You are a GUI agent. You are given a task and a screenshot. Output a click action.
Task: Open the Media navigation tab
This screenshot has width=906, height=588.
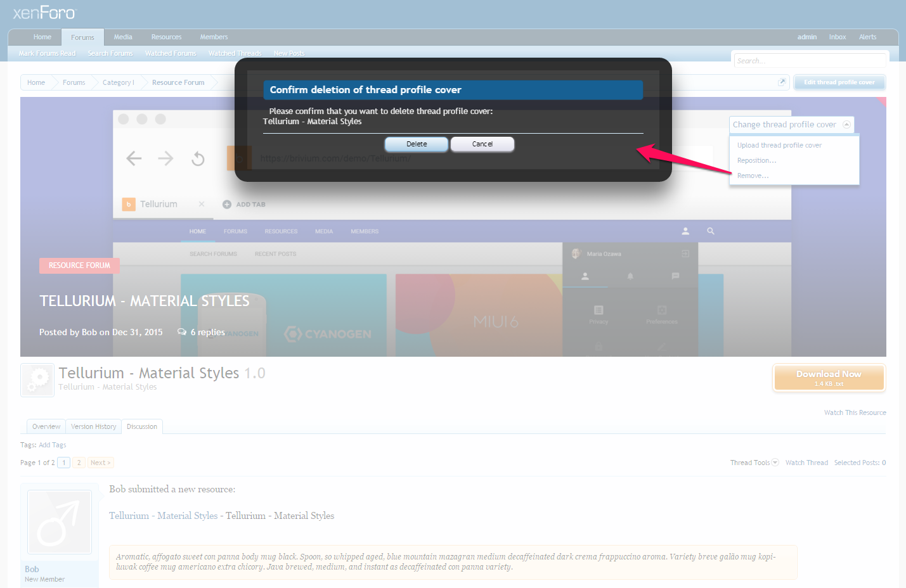123,37
